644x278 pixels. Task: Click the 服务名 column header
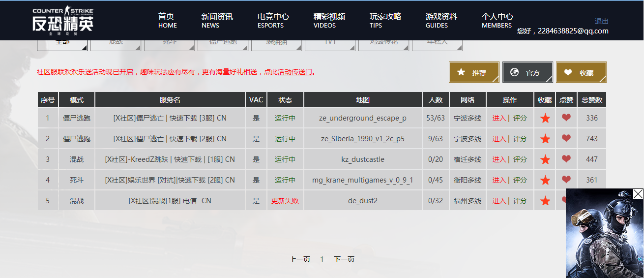click(x=170, y=99)
